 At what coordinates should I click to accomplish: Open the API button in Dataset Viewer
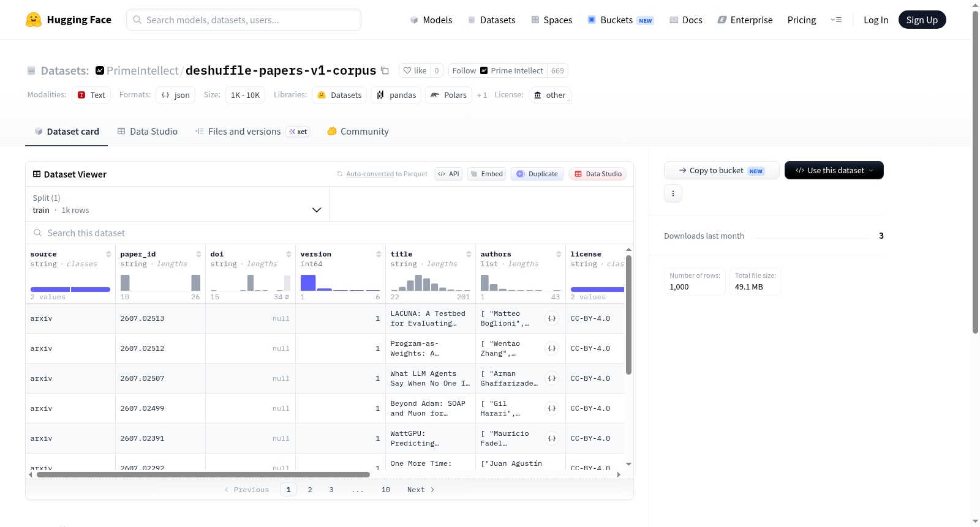[449, 174]
